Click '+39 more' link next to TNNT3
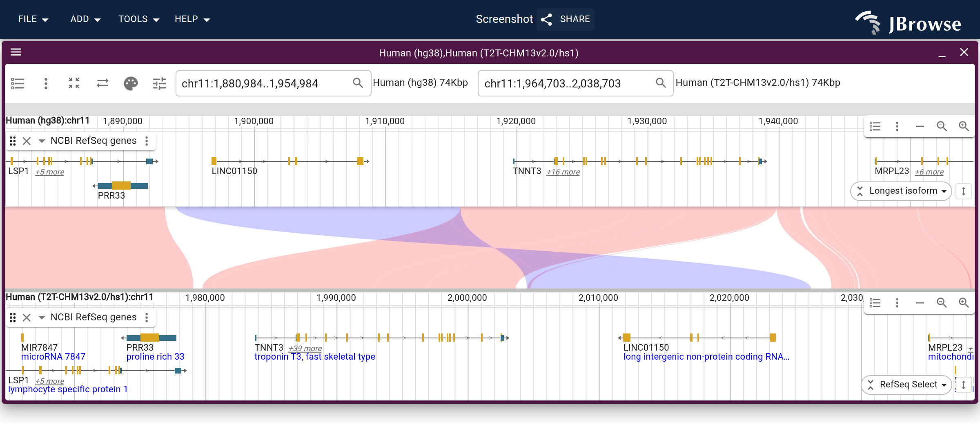Screen dimensions: 980x425 pos(305,349)
